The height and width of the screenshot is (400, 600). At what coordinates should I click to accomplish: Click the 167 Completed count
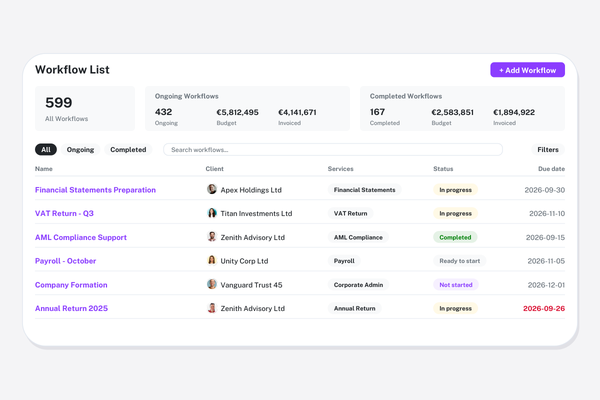(377, 112)
